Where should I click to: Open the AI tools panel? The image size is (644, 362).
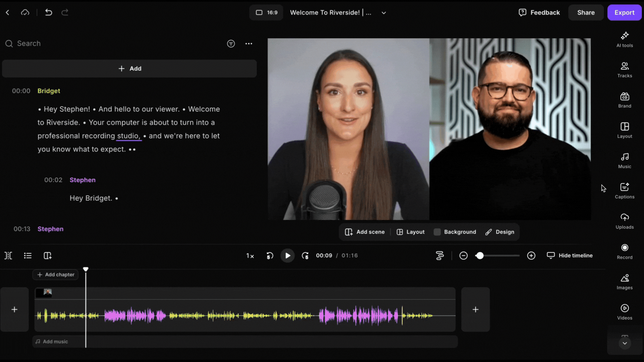624,40
